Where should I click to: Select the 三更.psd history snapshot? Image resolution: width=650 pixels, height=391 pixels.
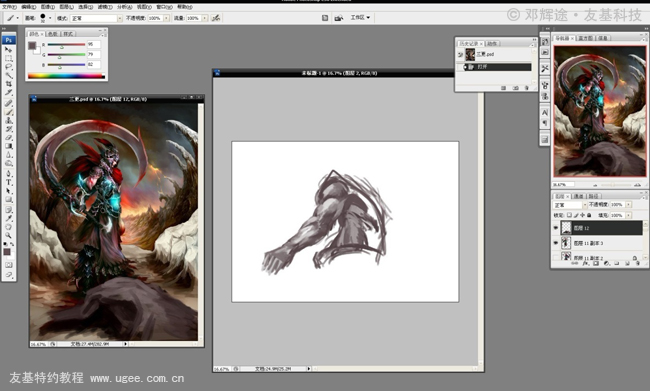(493, 54)
